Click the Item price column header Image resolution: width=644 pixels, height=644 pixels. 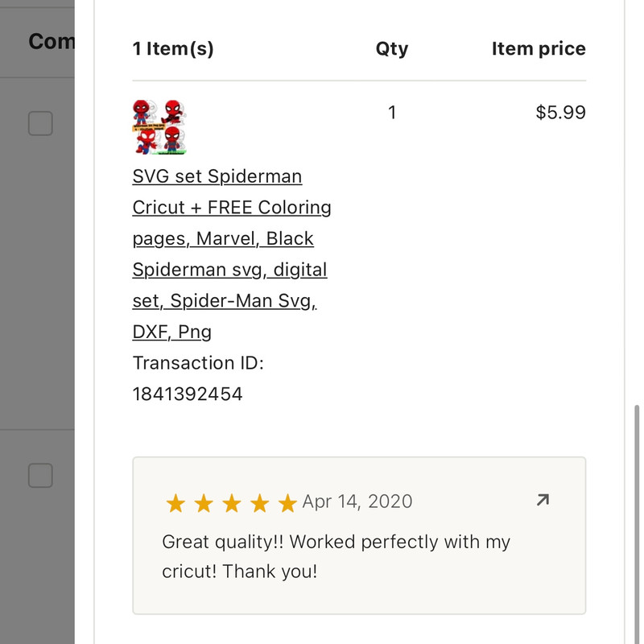(x=539, y=49)
